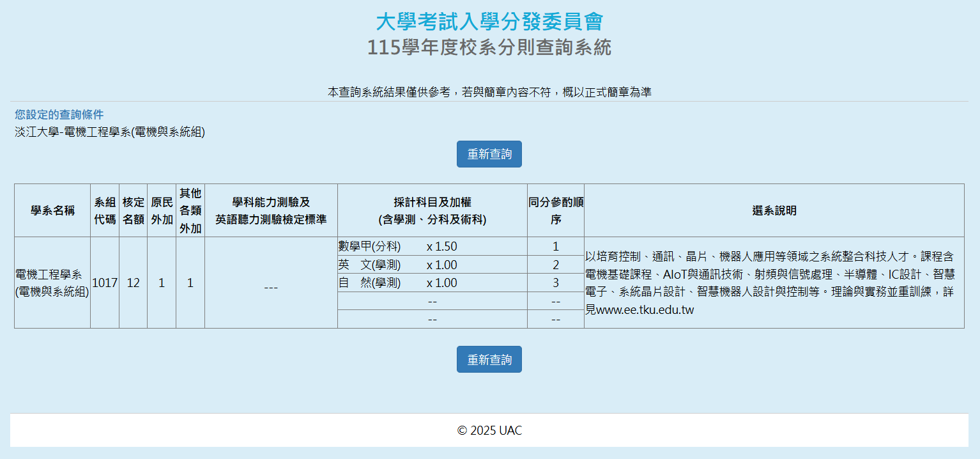Select the 核定名額 column header
Viewport: 980px width, 459px height.
133,210
